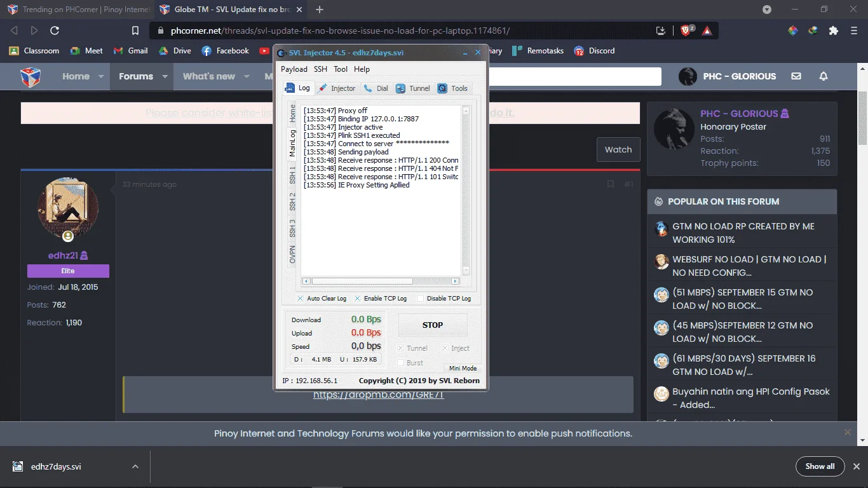The width and height of the screenshot is (868, 488).
Task: Open the Remotasks bookmark
Action: tap(538, 51)
